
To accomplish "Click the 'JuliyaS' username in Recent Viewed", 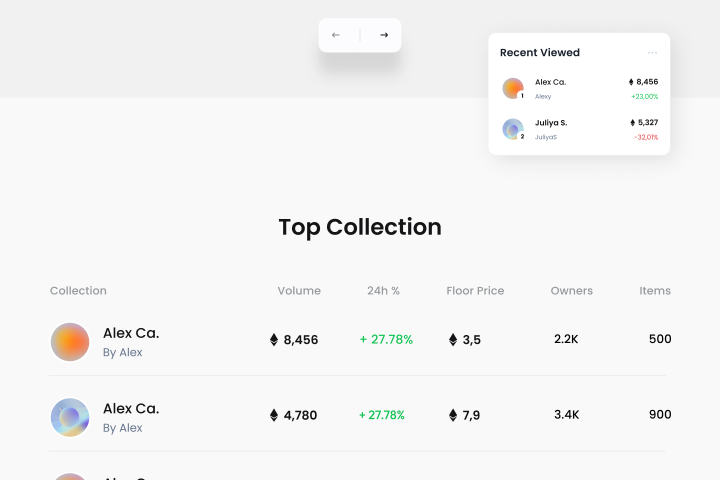I will [x=546, y=137].
